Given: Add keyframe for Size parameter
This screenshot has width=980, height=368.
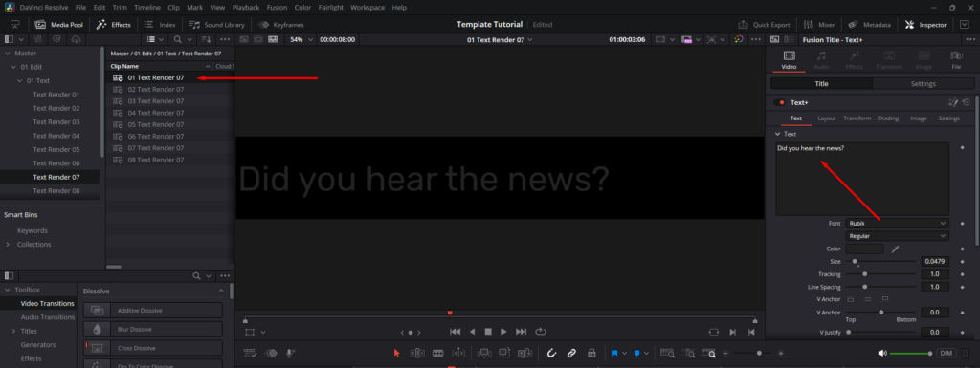Looking at the screenshot, I should pos(962,261).
